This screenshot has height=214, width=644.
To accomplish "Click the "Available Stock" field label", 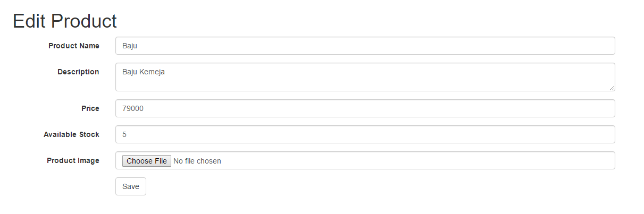I will (71, 134).
